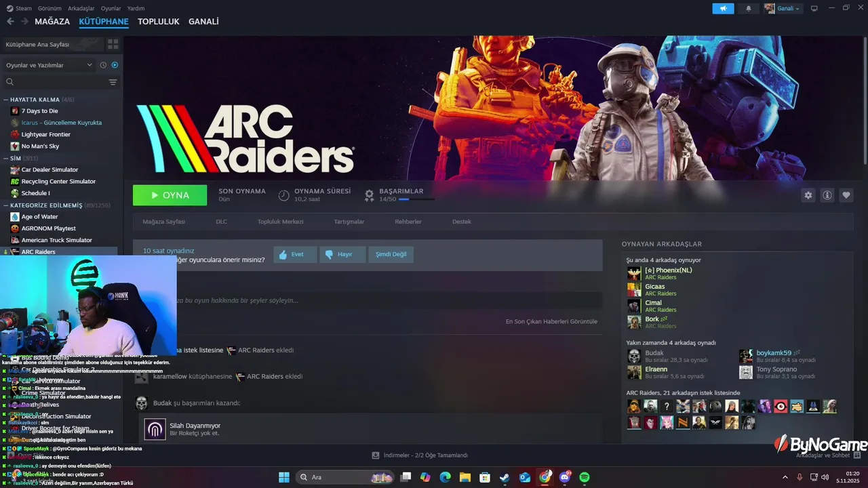Open İndirmeler download status bar
Viewport: 868px width, 488px height.
click(x=420, y=455)
